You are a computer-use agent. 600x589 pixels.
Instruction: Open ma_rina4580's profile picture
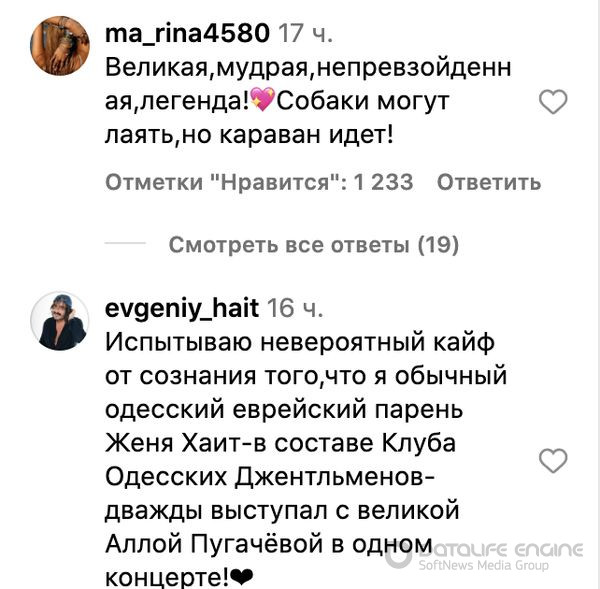[x=60, y=46]
